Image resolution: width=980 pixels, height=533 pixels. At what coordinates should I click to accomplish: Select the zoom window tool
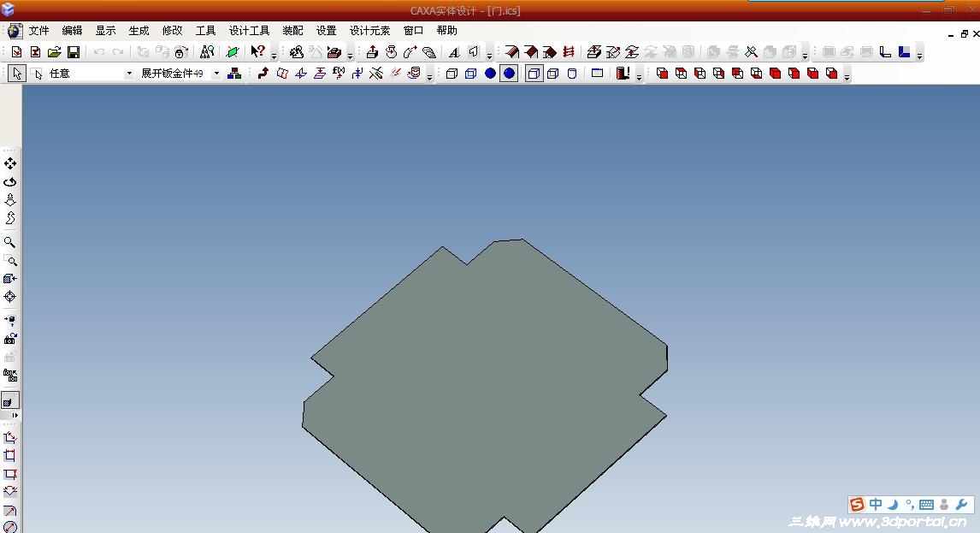pyautogui.click(x=10, y=260)
